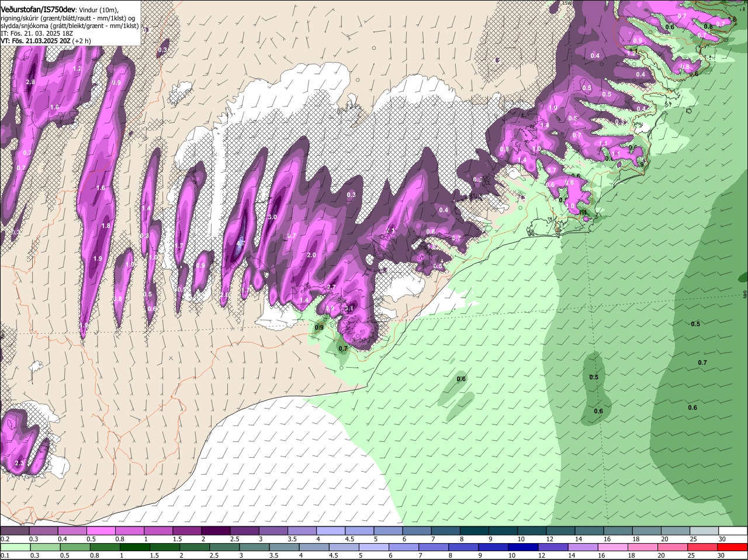Click the 3.1 snowfall value label
Viewport: 748px width, 560px height.
click(x=349, y=308)
